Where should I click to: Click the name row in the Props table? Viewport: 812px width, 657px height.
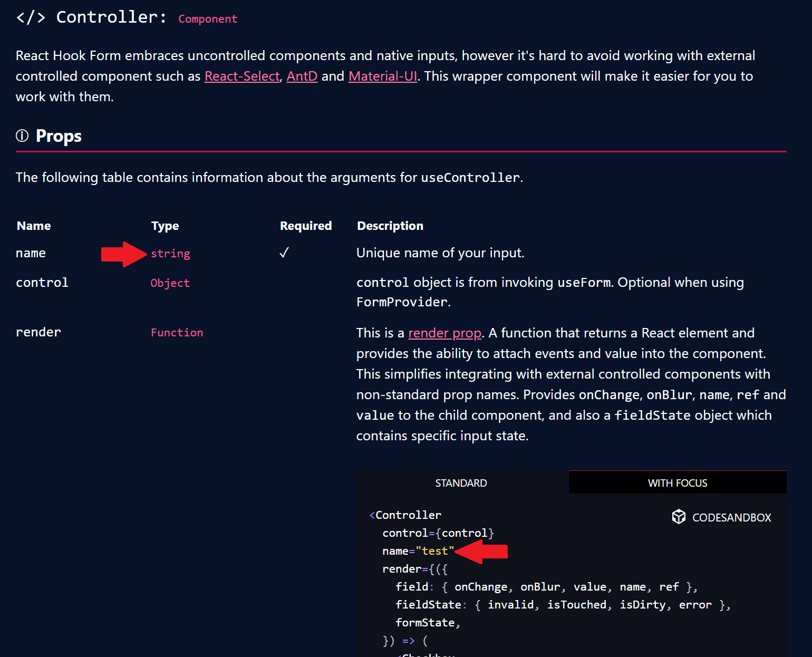click(31, 253)
